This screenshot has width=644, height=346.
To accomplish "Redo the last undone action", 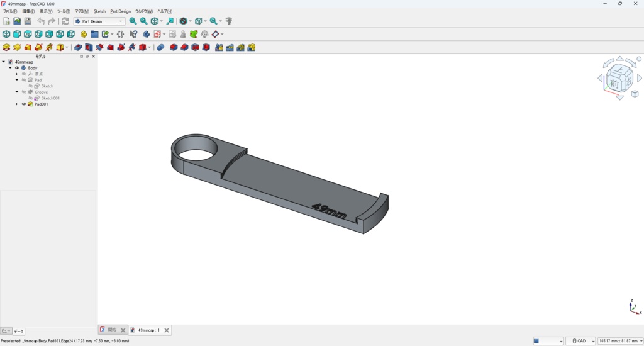I will click(x=52, y=21).
